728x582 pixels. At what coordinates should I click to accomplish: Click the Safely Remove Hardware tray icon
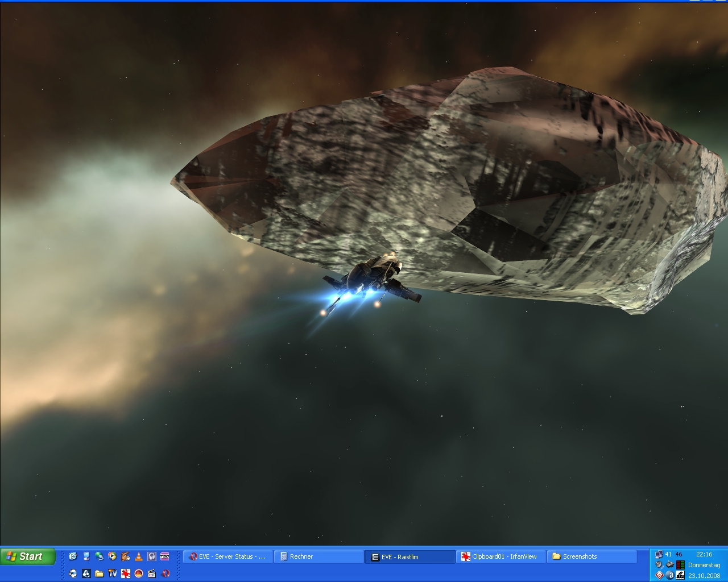click(669, 565)
